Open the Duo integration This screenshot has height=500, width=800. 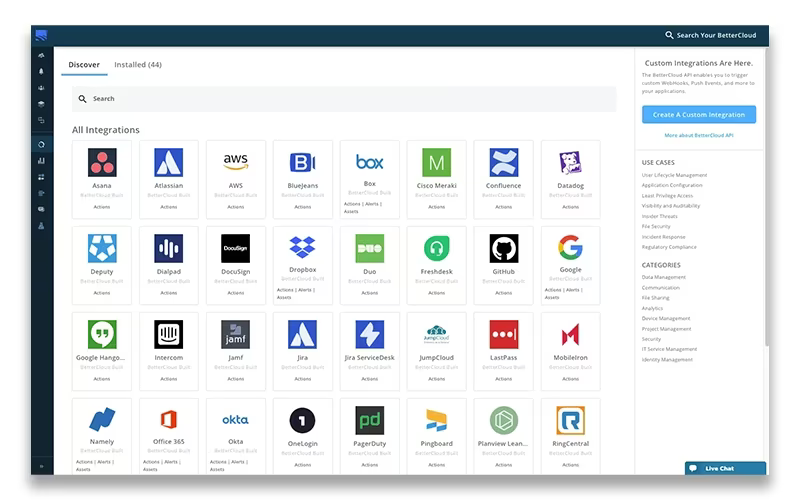click(x=369, y=265)
